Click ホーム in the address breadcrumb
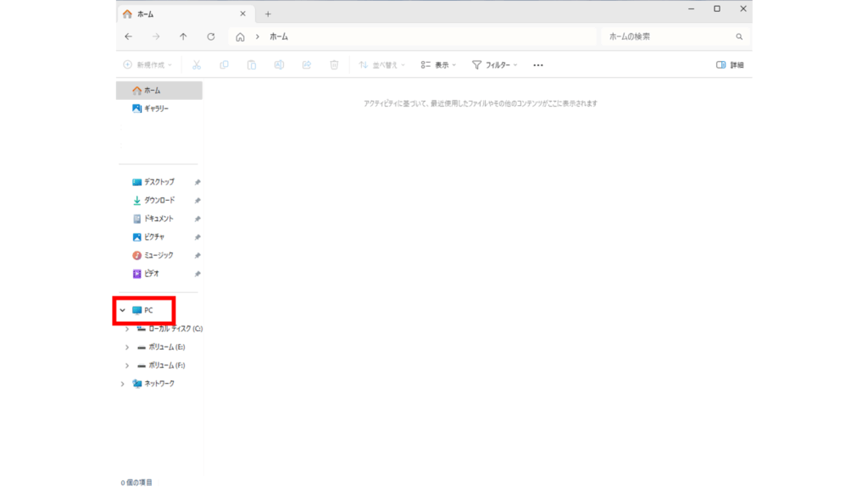868x488 pixels. (278, 36)
